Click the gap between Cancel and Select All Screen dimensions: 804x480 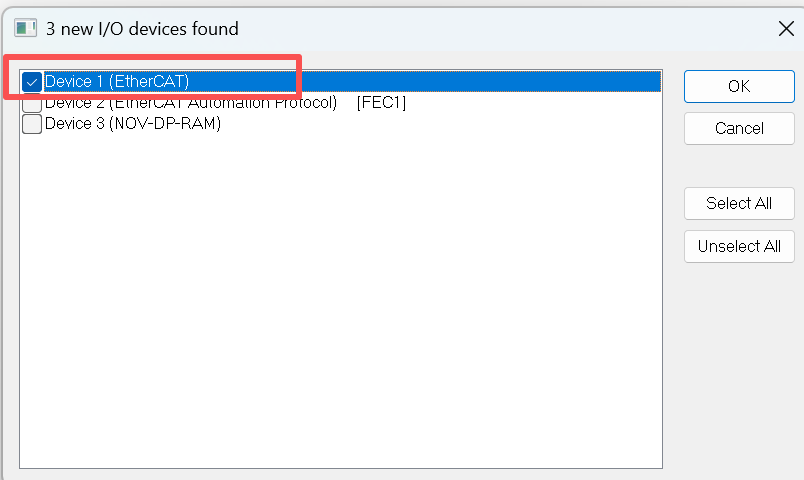(739, 166)
